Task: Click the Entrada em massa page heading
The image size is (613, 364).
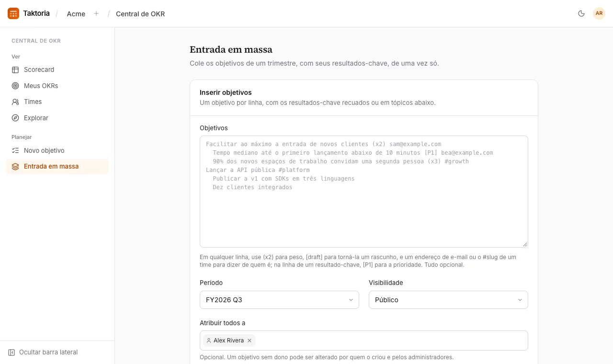Action: point(231,50)
